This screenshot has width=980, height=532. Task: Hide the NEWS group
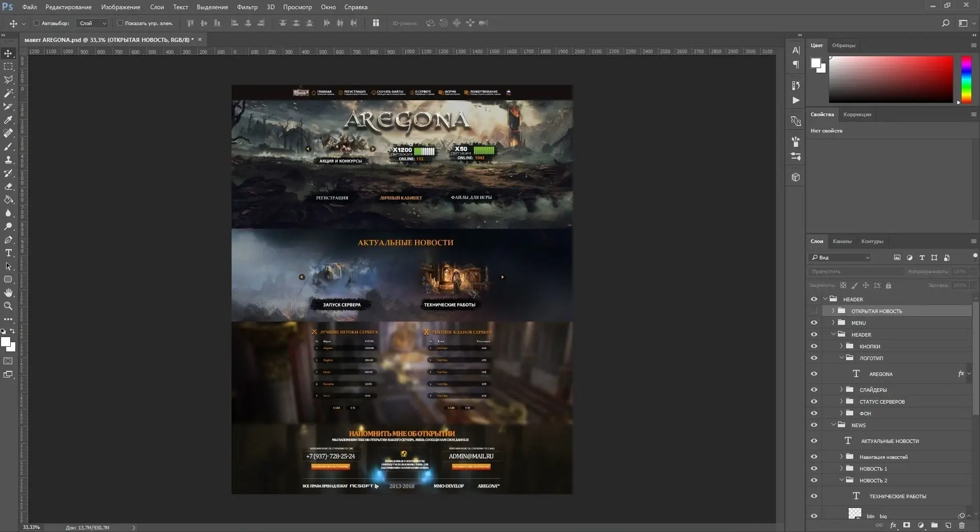pos(814,425)
